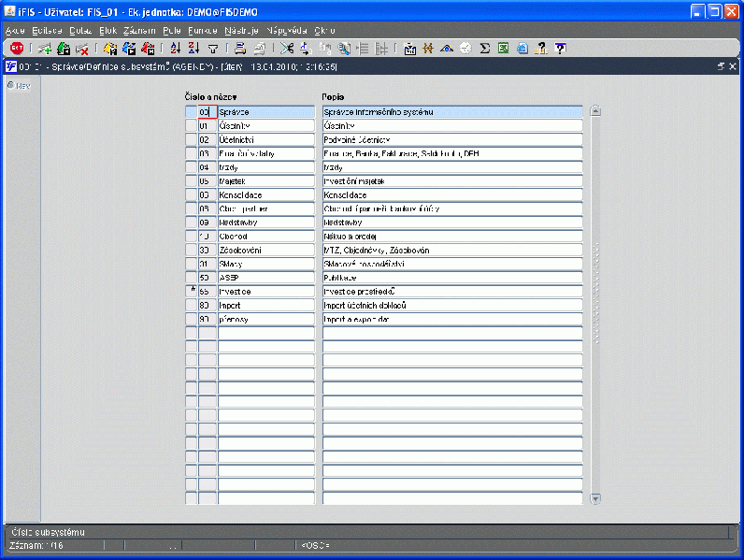The height and width of the screenshot is (560, 744).
Task: Click the eye preview icon
Action: 447,48
